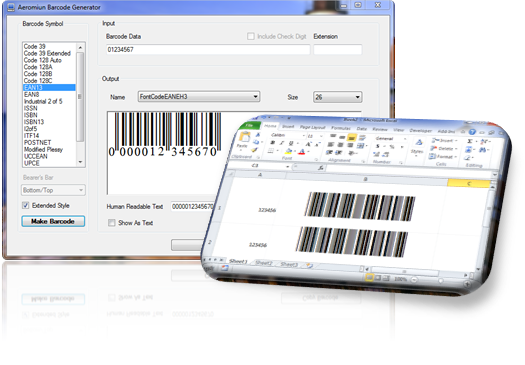Toggle Bold formatting in Excel ribbon
Screen dimensions: 525x365
(x=272, y=143)
